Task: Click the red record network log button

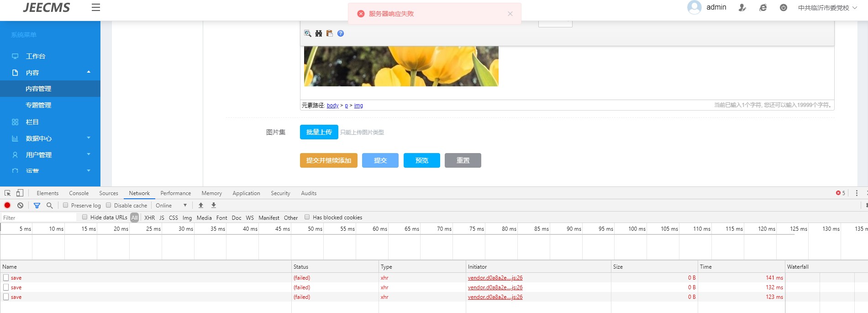Action: point(7,206)
